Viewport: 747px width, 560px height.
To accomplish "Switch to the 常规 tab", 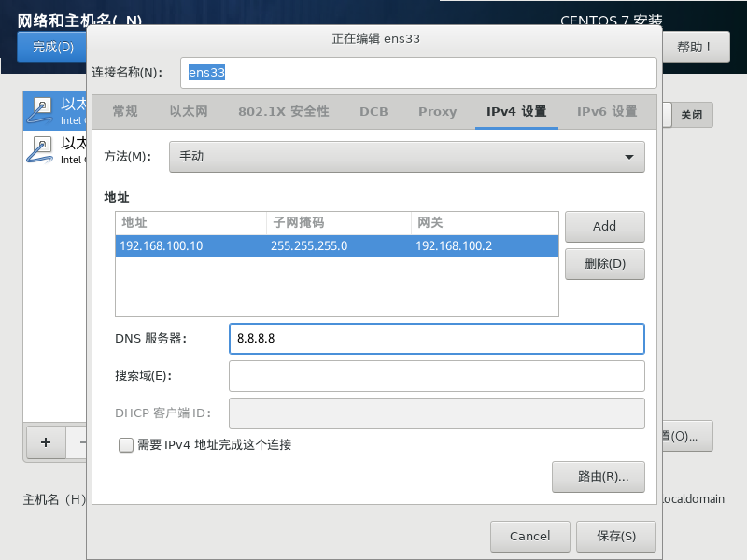I will pyautogui.click(x=125, y=111).
